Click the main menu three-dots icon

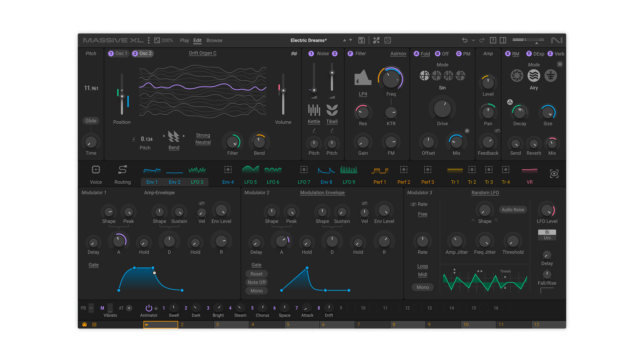click(x=149, y=40)
